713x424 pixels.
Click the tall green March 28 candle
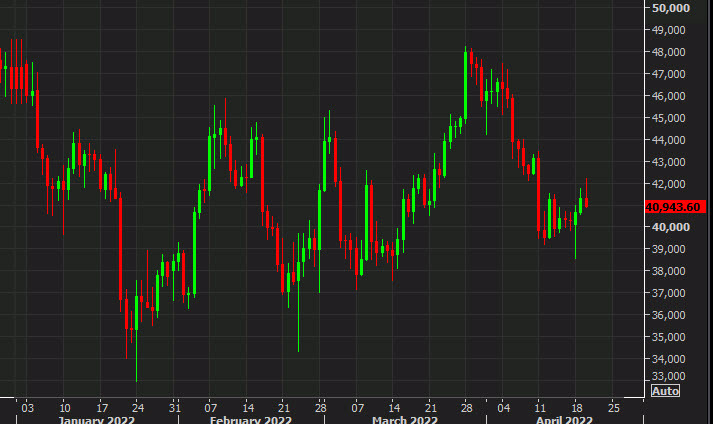[x=465, y=86]
